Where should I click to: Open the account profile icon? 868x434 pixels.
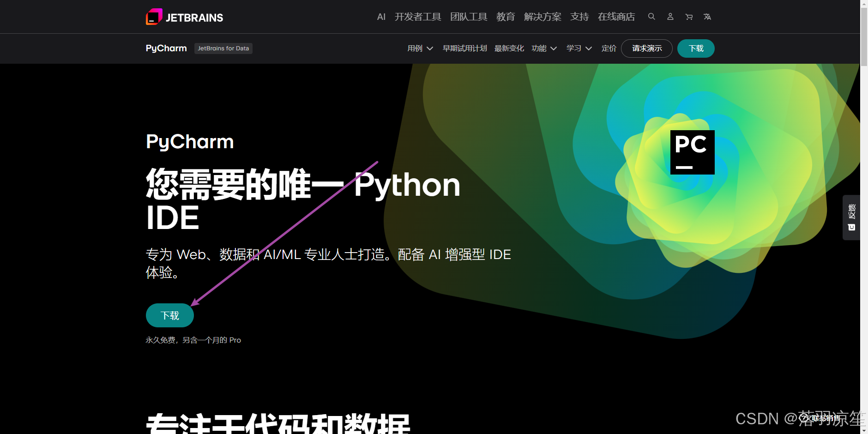670,17
